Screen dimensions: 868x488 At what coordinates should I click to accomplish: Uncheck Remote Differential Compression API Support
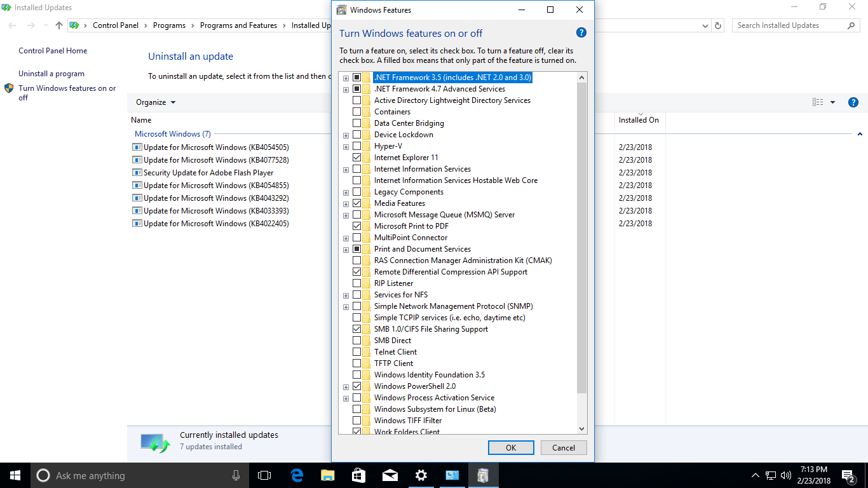pyautogui.click(x=357, y=272)
